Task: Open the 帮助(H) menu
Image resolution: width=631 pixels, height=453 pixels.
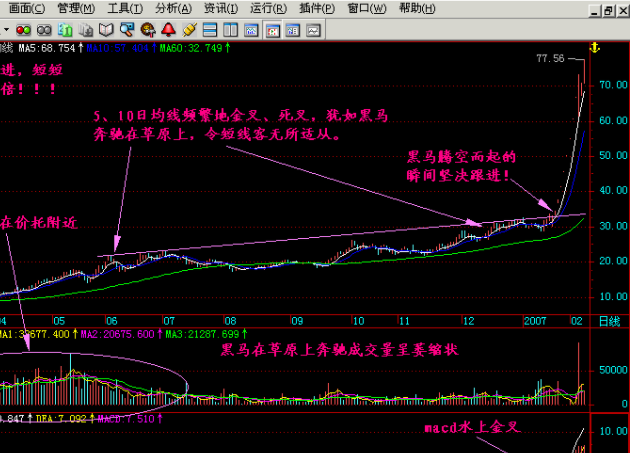Action: point(417,8)
